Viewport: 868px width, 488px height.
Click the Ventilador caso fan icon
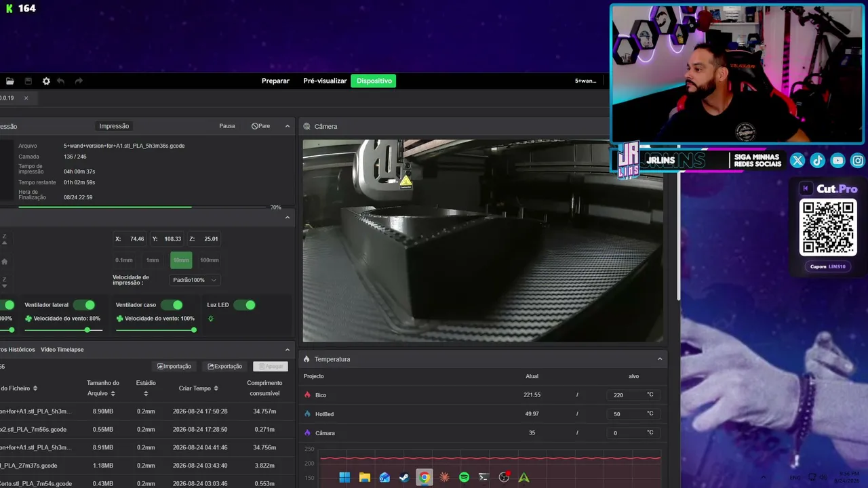tap(119, 319)
